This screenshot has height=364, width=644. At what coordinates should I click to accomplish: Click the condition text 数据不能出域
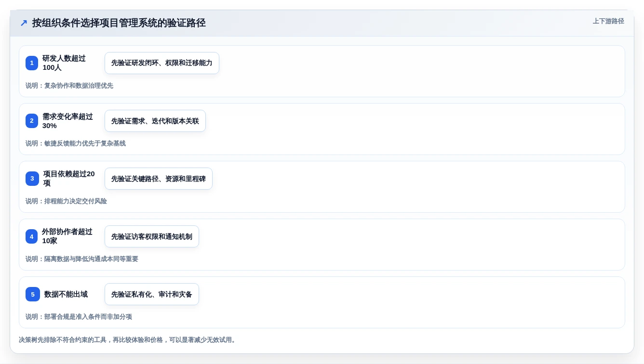point(66,294)
